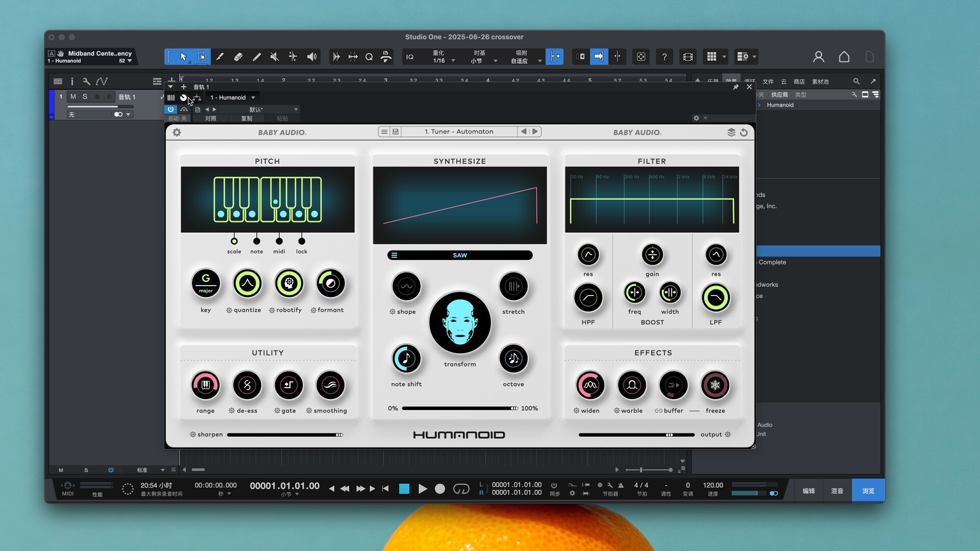980x551 pixels.
Task: Toggle the loop button in transport
Action: click(x=461, y=489)
